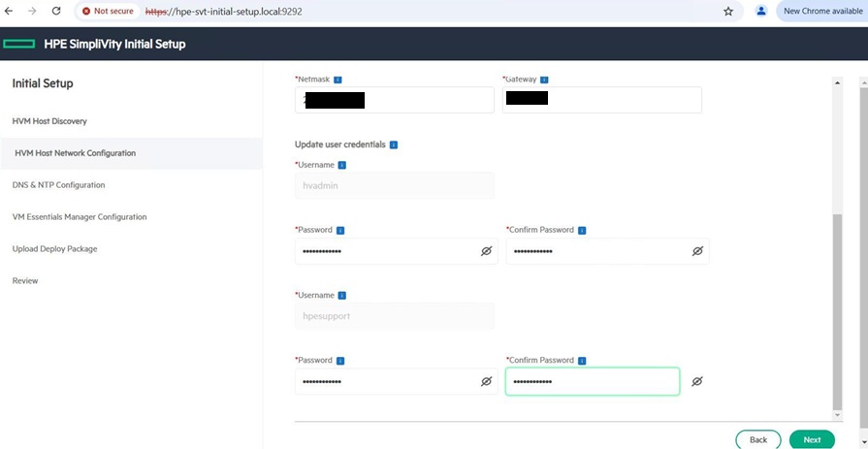Image resolution: width=868 pixels, height=449 pixels.
Task: Click the Not secure warning badge
Action: click(x=108, y=11)
